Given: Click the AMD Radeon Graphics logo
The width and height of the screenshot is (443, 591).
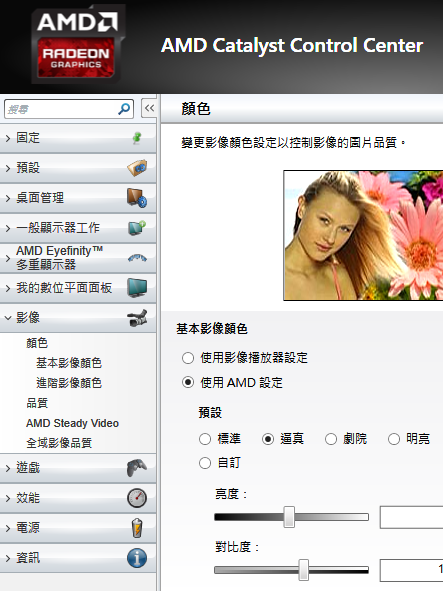Looking at the screenshot, I should (78, 44).
